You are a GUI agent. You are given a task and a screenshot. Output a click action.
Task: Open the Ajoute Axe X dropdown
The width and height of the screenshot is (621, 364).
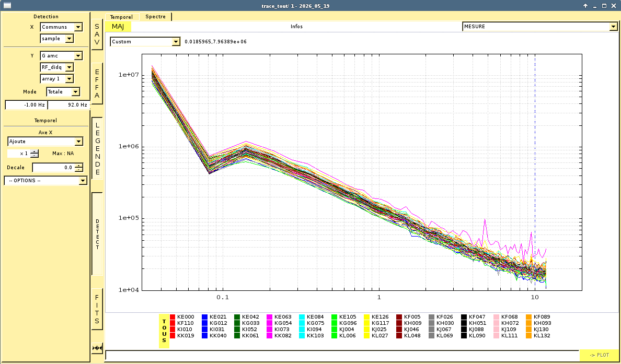point(45,141)
